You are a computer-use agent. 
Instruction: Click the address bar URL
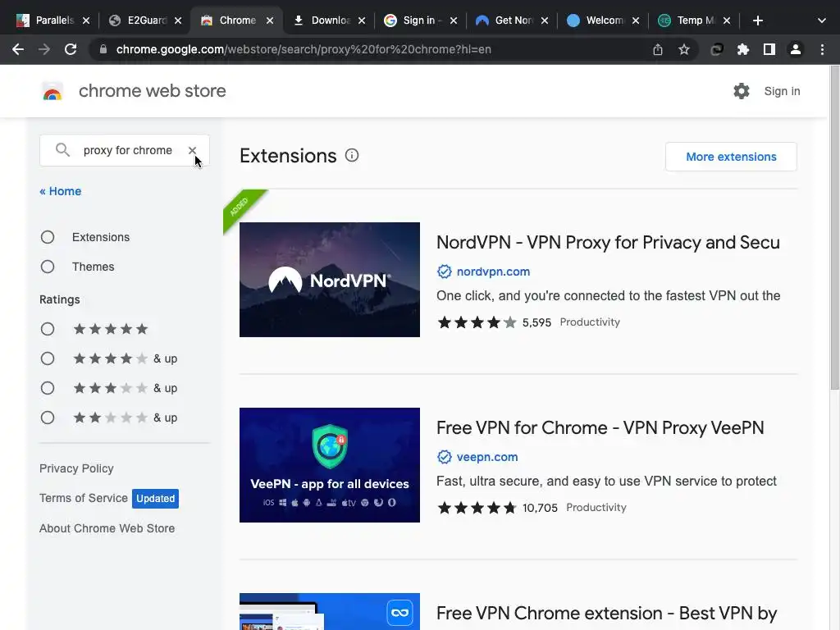[304, 49]
